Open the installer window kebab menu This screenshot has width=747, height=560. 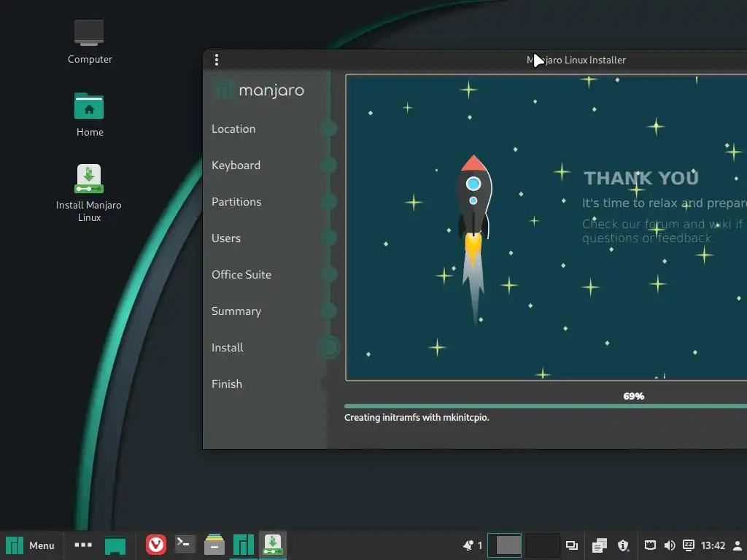click(217, 60)
